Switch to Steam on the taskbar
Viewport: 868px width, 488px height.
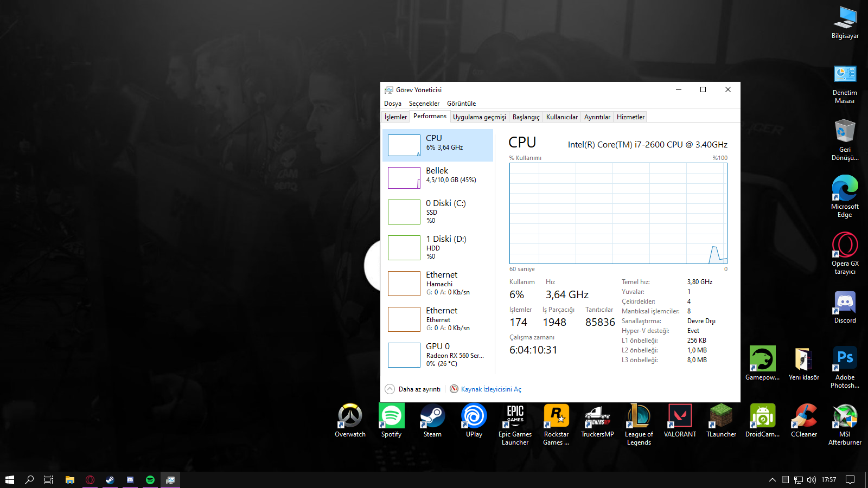110,480
